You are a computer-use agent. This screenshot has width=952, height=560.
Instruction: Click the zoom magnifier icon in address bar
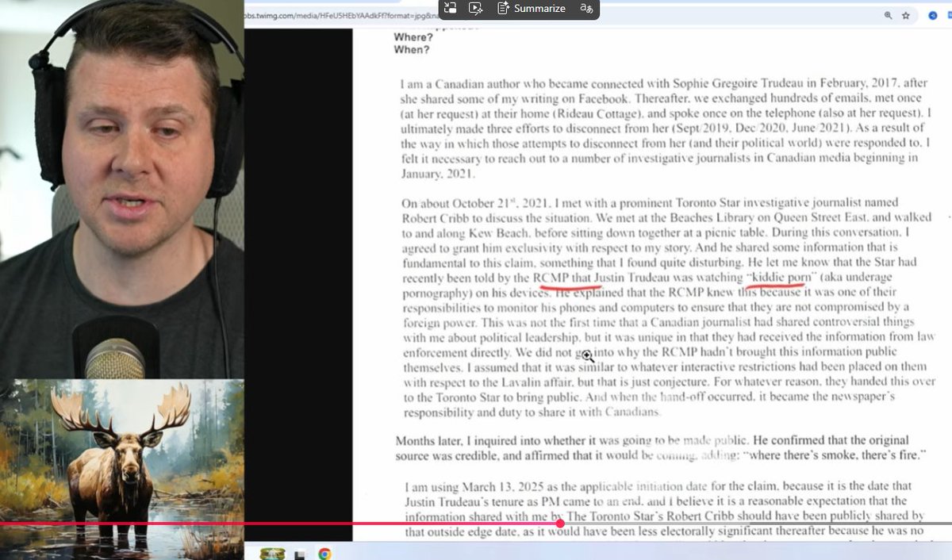(888, 15)
